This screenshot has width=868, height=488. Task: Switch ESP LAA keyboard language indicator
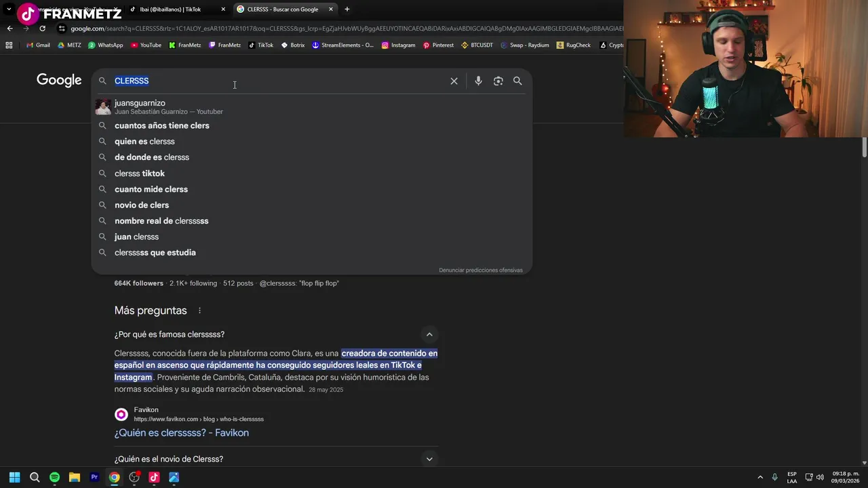[x=792, y=477]
